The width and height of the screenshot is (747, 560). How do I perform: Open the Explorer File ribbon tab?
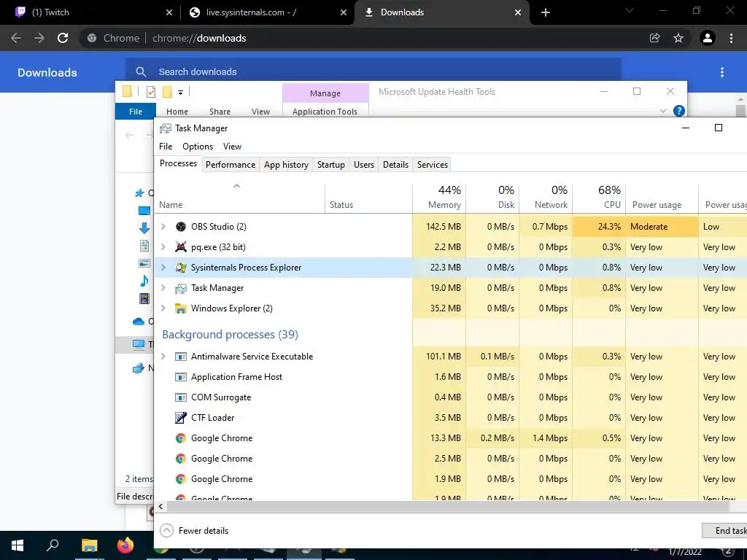point(135,112)
